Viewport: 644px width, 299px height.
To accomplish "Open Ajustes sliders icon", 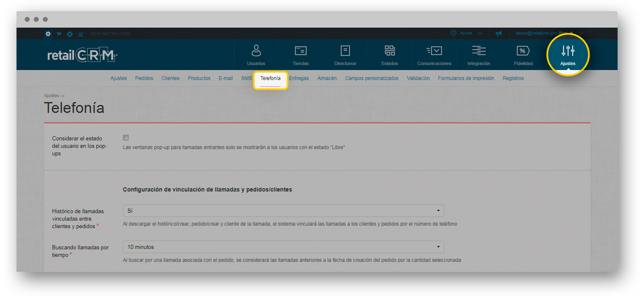I will pos(568,51).
